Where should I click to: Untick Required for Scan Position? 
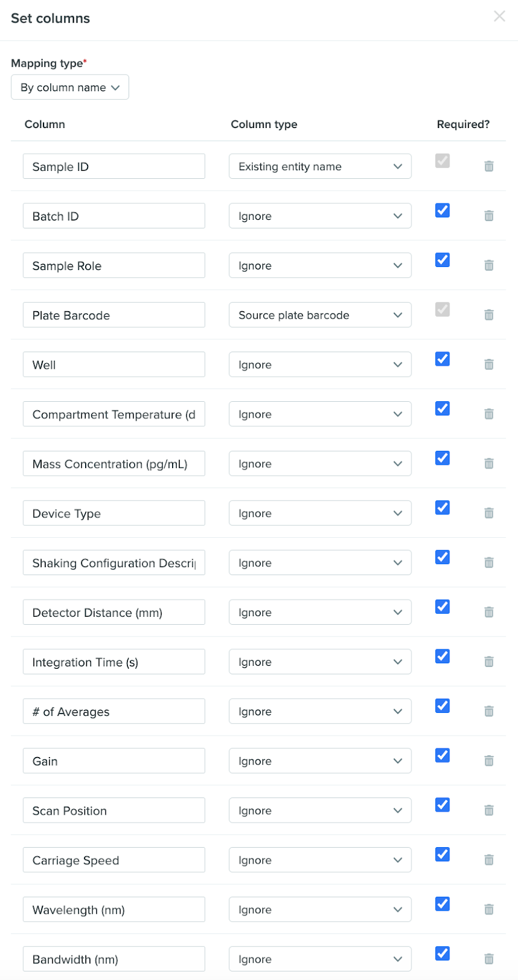coord(442,805)
